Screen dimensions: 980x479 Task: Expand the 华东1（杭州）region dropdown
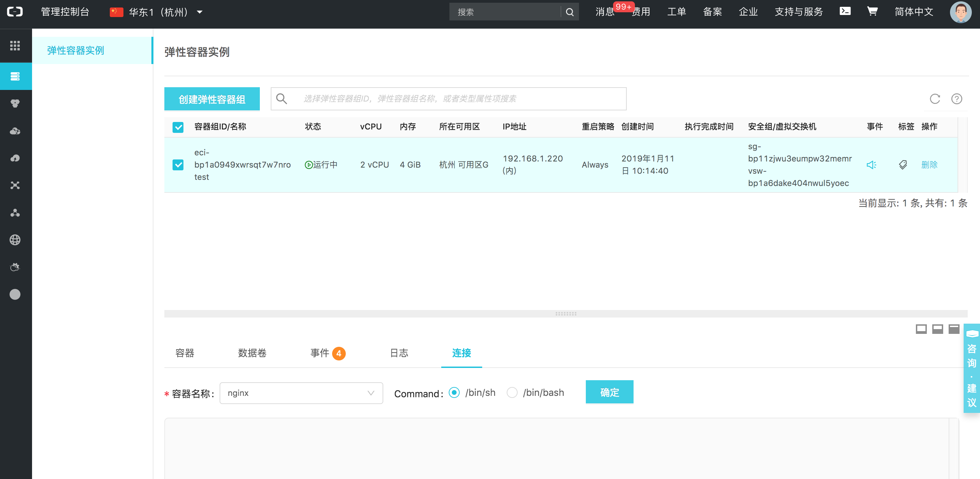(x=157, y=12)
